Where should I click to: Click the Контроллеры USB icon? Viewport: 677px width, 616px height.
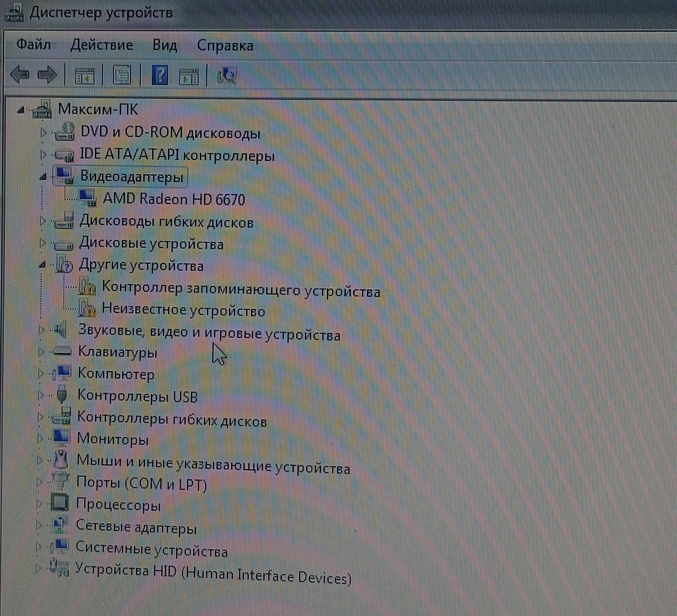point(61,394)
